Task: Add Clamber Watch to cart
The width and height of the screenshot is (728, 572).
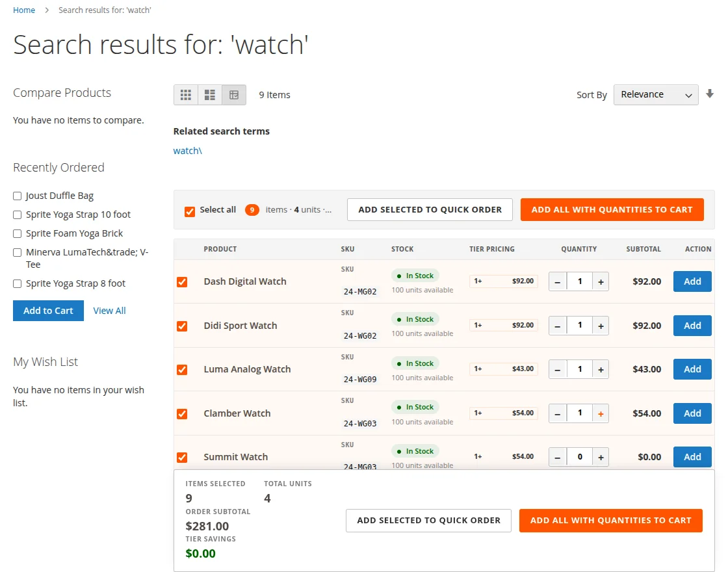Action: 692,413
